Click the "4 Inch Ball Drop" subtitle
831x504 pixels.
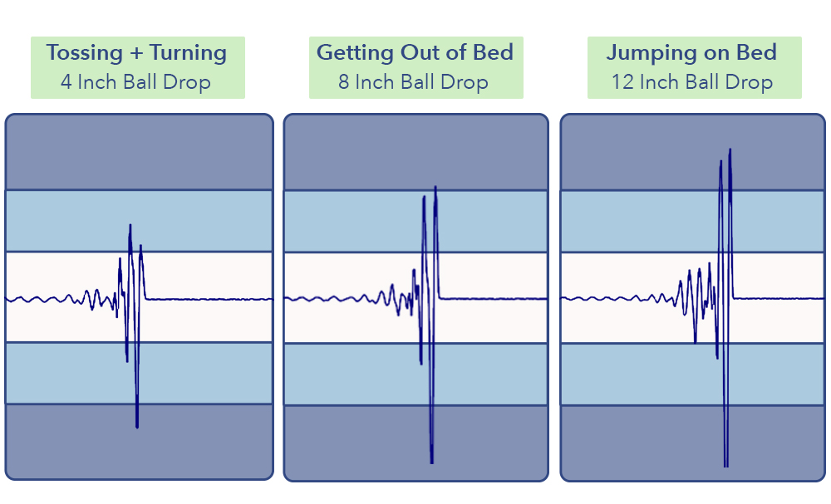pos(135,82)
